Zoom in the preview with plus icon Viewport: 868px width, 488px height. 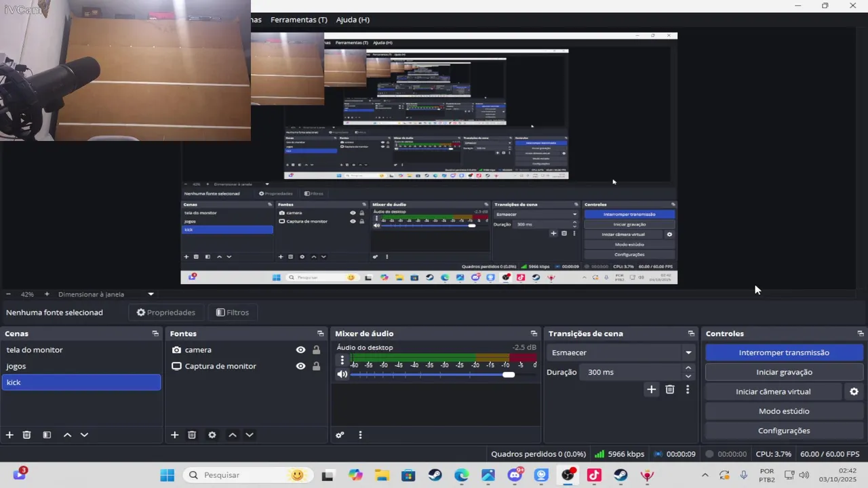[47, 294]
